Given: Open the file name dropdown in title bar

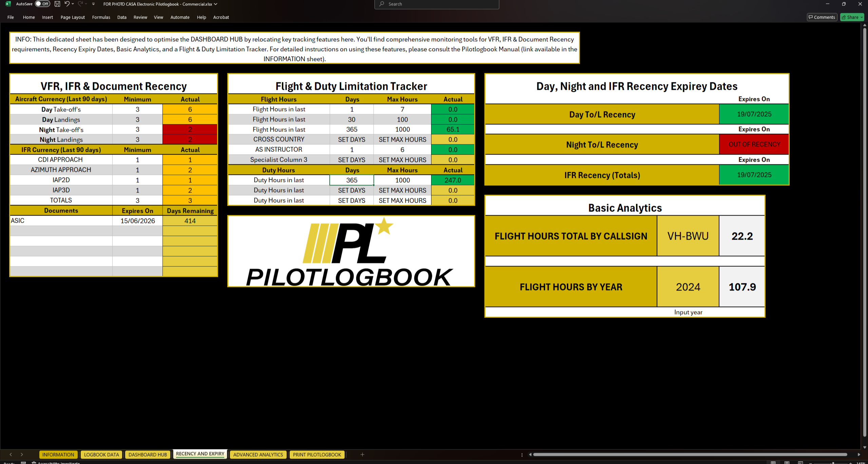Looking at the screenshot, I should click(x=215, y=4).
